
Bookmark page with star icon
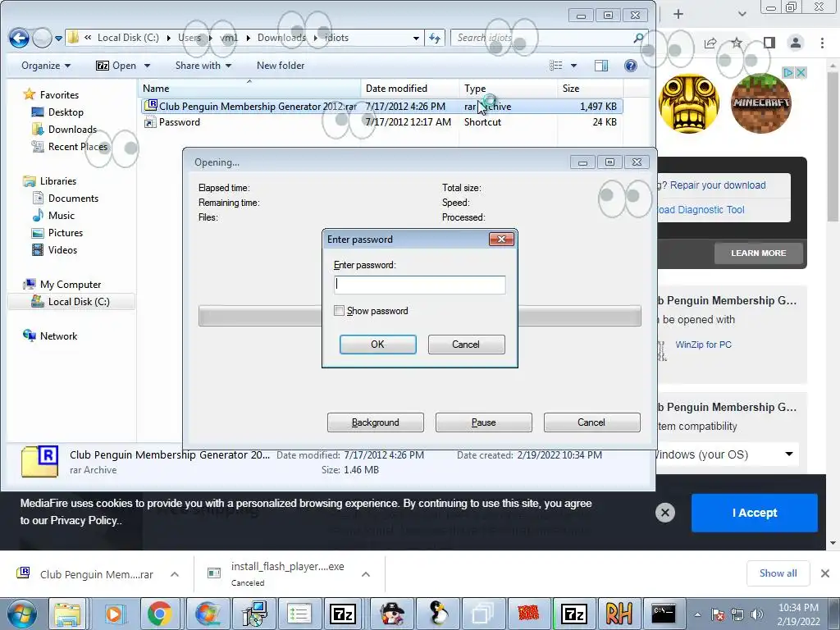[737, 43]
